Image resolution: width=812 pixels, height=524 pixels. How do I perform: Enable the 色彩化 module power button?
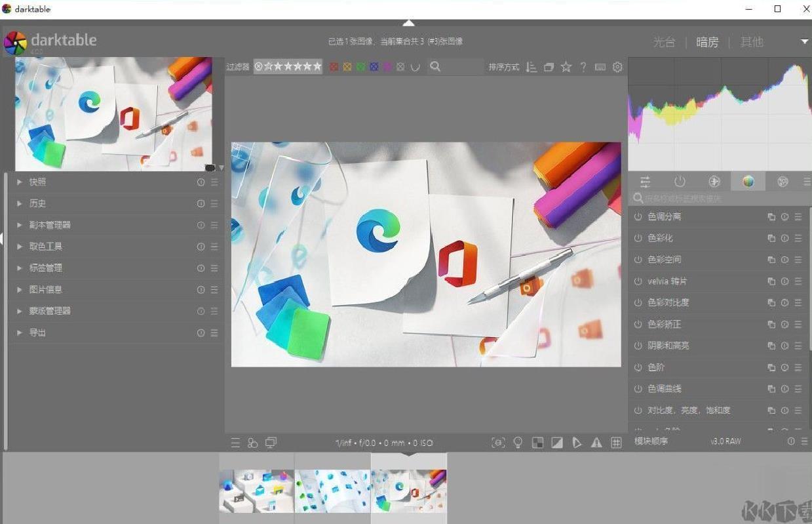(638, 238)
